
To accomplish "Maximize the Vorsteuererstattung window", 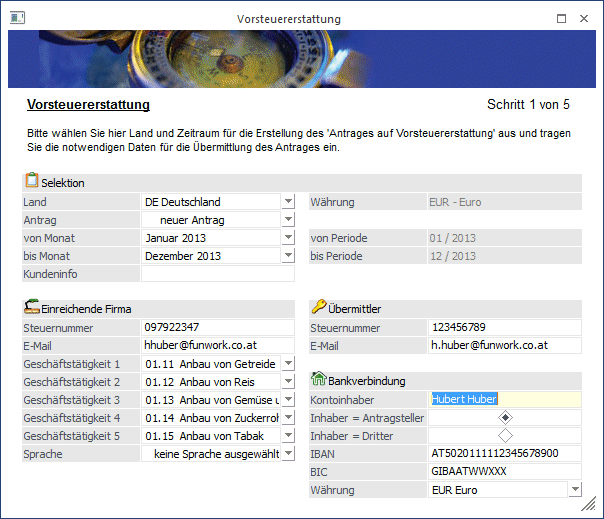I will pyautogui.click(x=561, y=18).
